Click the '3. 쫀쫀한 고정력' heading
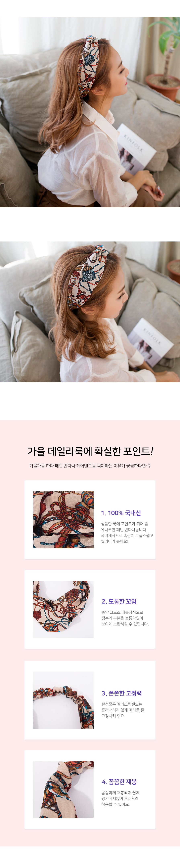This screenshot has height=868, width=180. [x=122, y=693]
